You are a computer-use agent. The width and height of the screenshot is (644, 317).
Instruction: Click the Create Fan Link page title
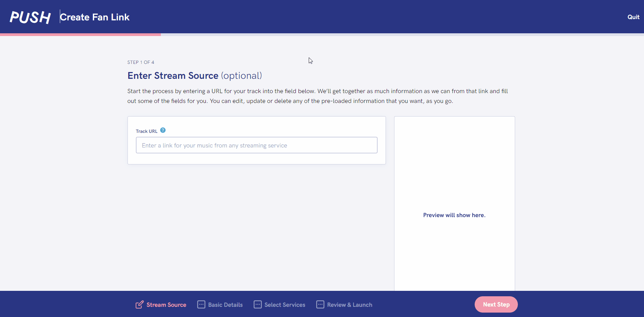pyautogui.click(x=95, y=17)
